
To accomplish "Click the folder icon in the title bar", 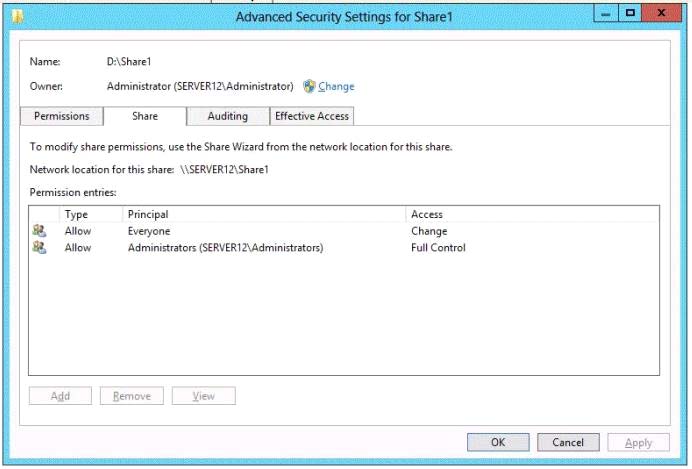I will coord(18,14).
